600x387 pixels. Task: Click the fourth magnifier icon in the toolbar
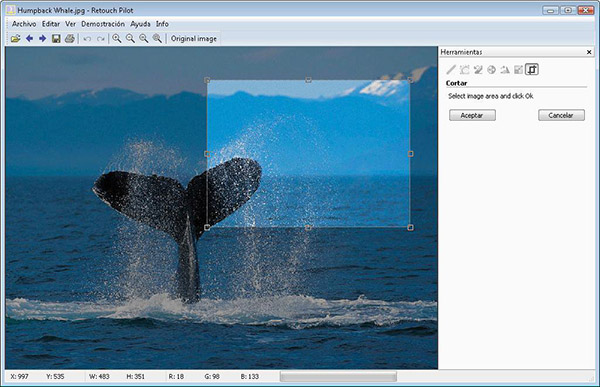pos(157,39)
